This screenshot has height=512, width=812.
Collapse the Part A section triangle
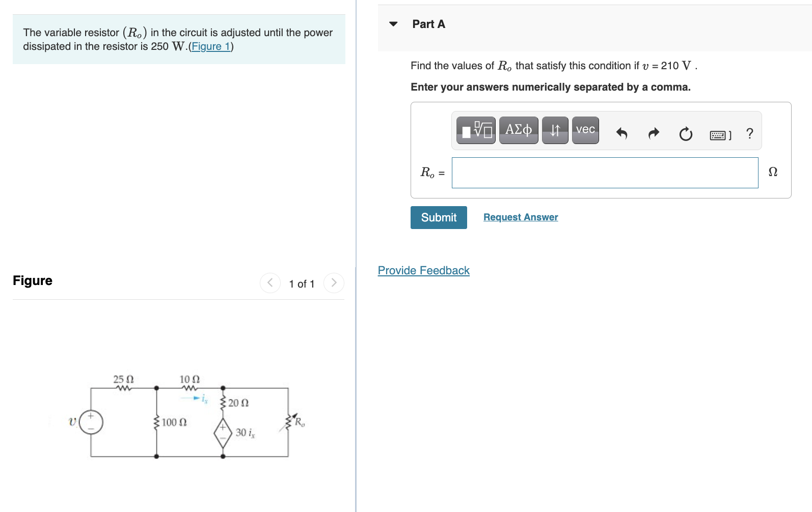[393, 23]
